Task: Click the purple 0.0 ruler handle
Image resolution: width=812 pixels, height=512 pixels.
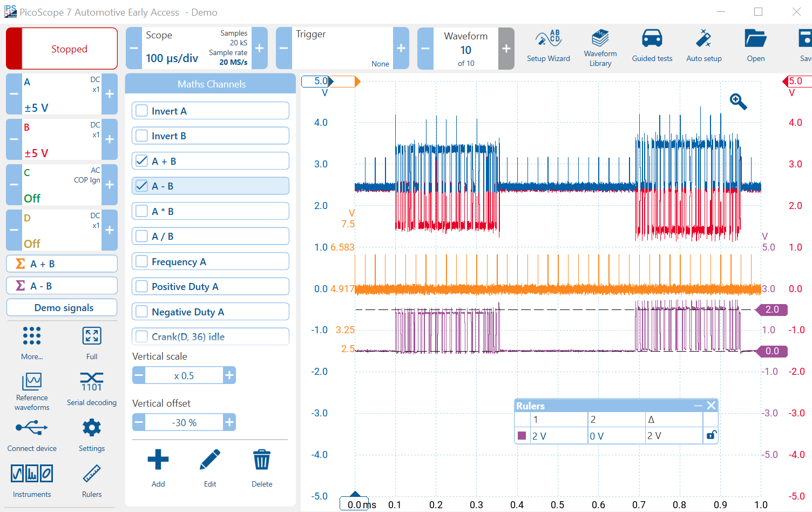Action: [x=772, y=351]
